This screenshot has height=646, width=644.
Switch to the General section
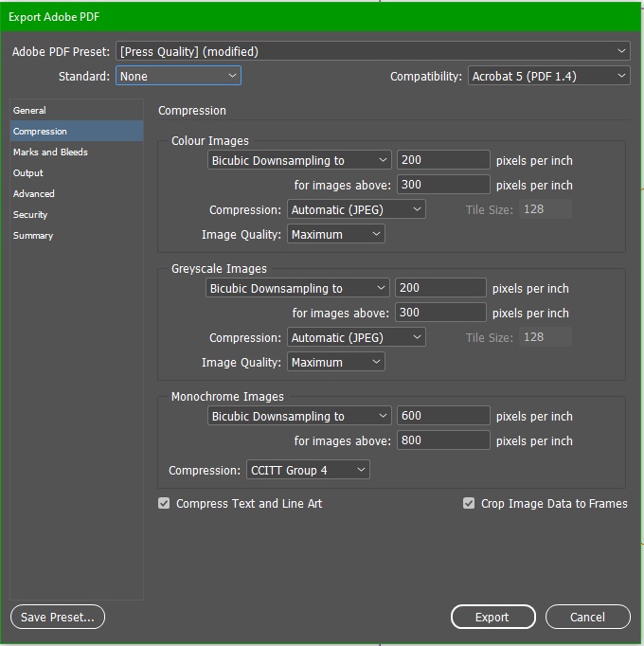(x=77, y=110)
